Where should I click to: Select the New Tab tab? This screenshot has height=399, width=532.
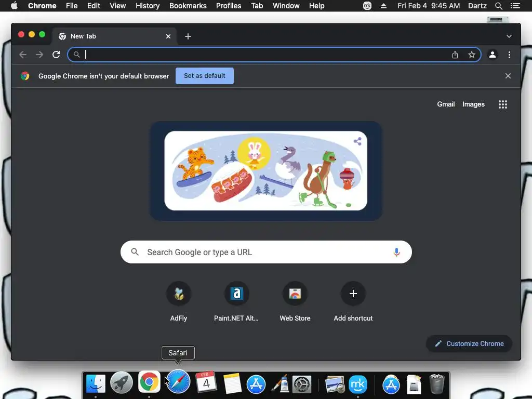114,36
